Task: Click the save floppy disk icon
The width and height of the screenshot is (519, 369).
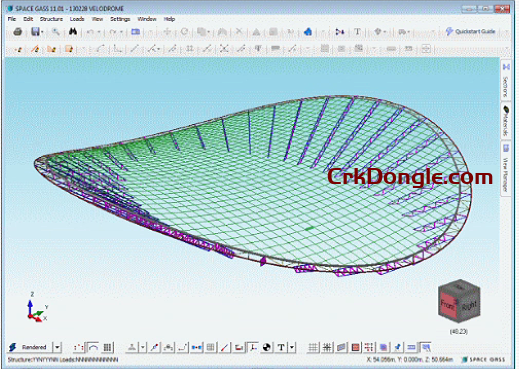Action: pos(35,32)
